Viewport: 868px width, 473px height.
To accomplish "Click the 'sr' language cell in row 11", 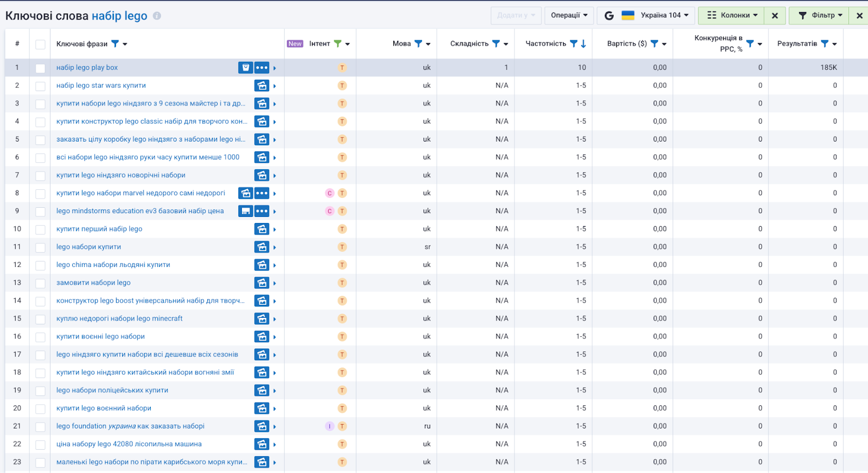I will point(427,247).
